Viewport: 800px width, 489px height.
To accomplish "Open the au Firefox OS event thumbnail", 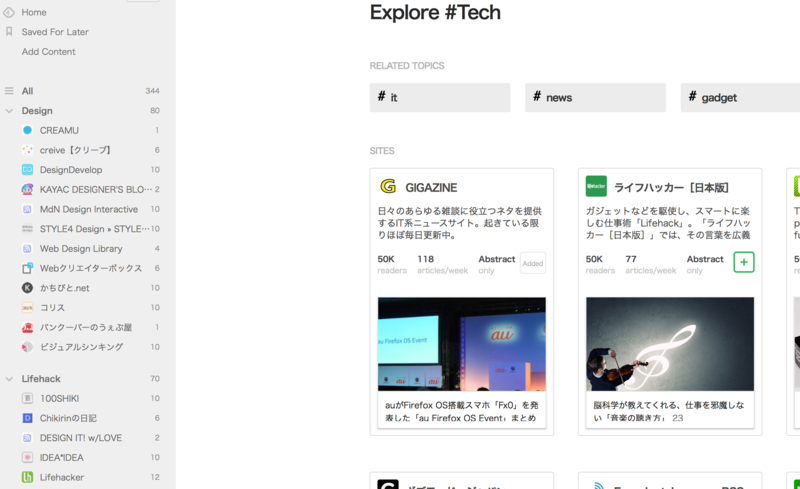I will [x=462, y=344].
